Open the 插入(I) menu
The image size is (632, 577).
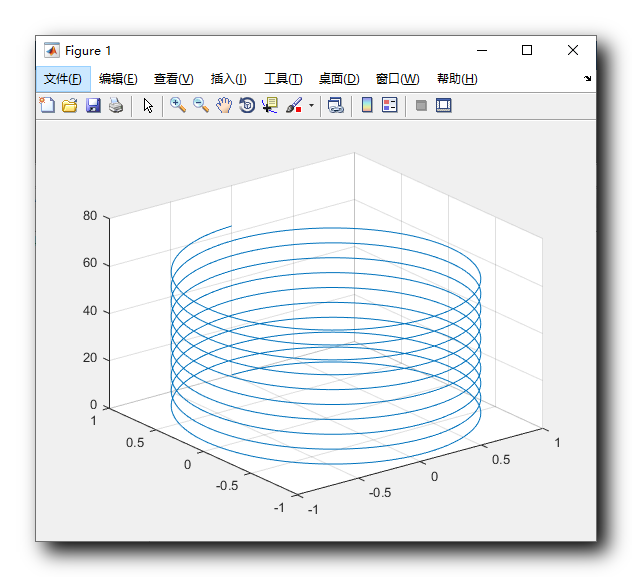(x=229, y=79)
